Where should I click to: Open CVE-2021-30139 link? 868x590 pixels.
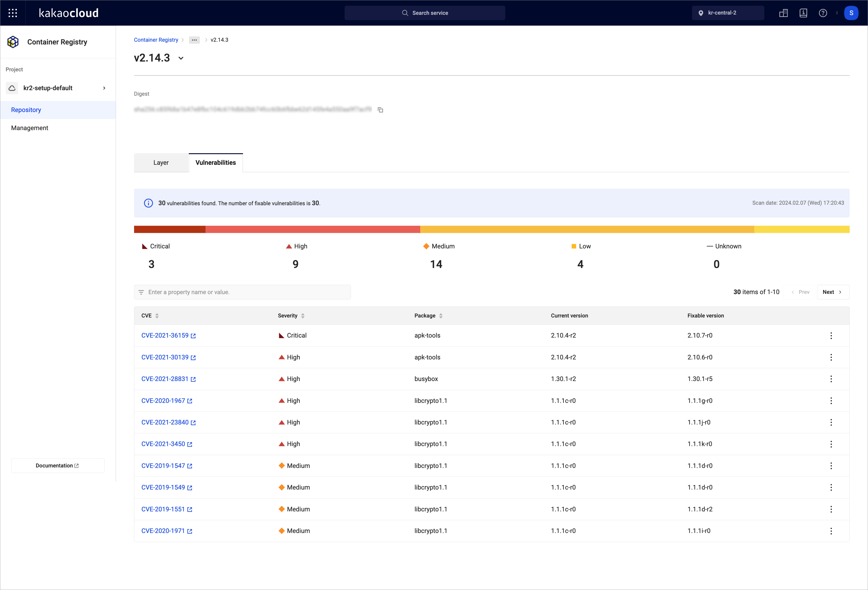coord(168,357)
